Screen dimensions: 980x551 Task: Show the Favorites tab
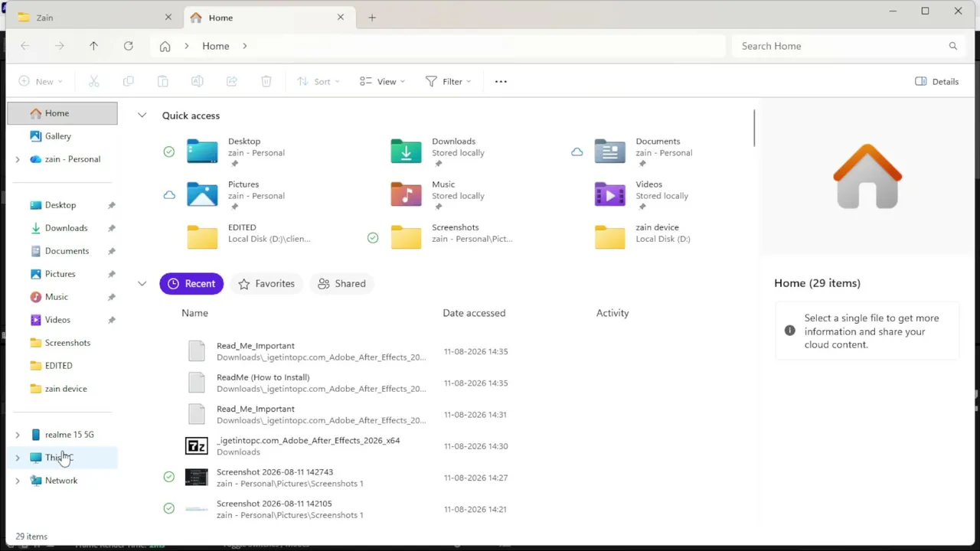[266, 284]
